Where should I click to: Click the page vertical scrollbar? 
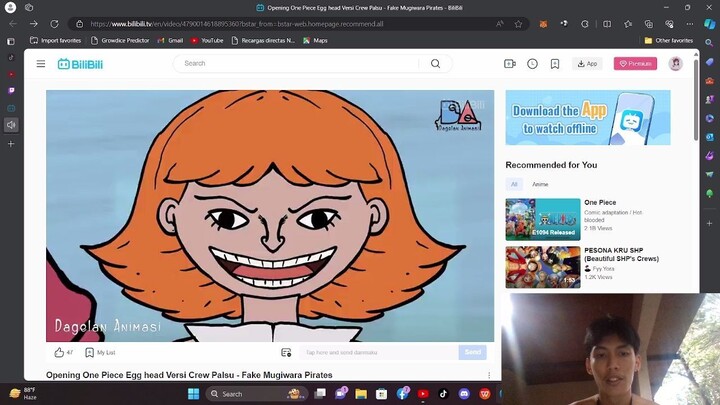(696, 99)
